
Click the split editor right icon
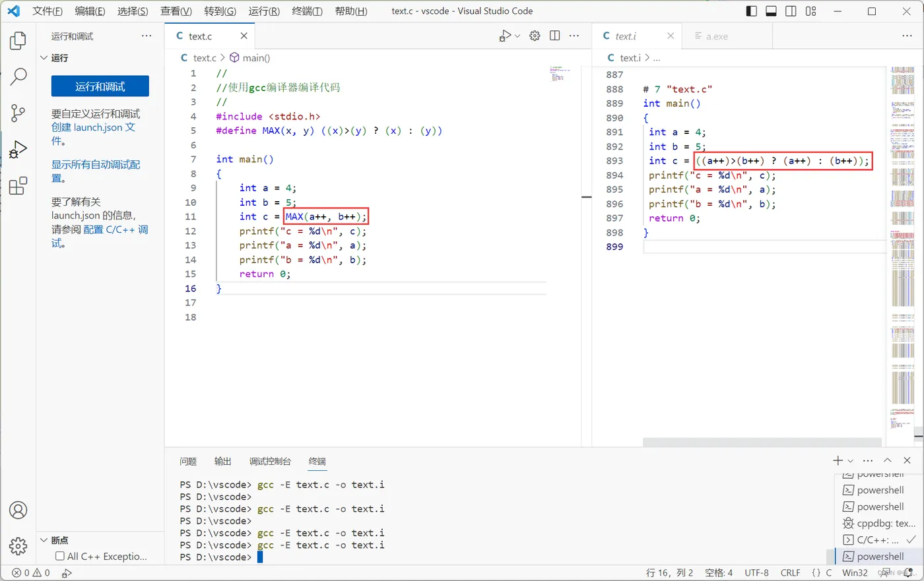(554, 36)
